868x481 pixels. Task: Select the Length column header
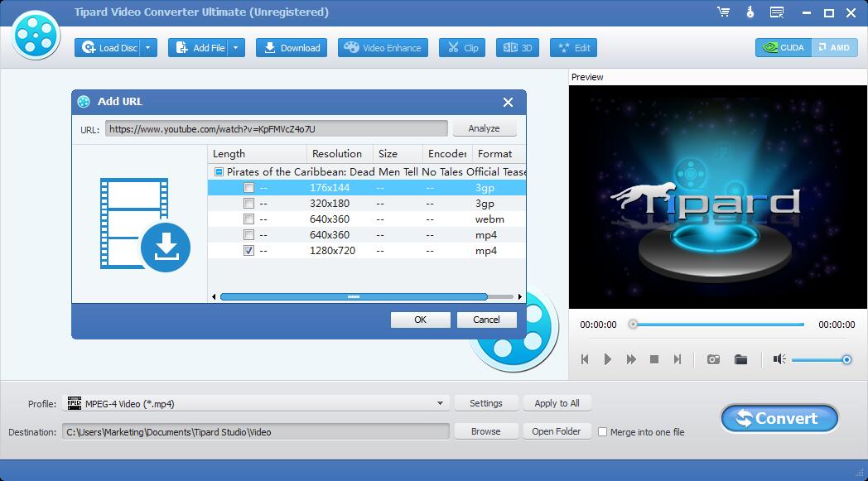click(258, 154)
